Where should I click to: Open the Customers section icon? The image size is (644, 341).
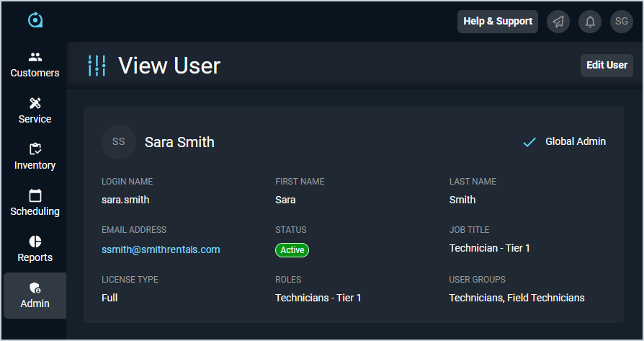coord(35,57)
